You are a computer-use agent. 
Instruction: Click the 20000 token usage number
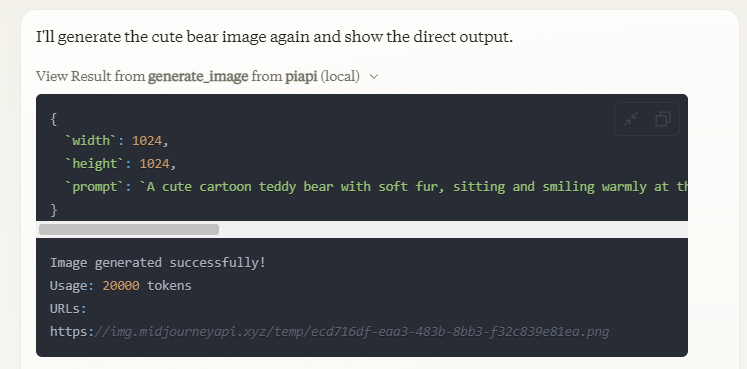[121, 286]
